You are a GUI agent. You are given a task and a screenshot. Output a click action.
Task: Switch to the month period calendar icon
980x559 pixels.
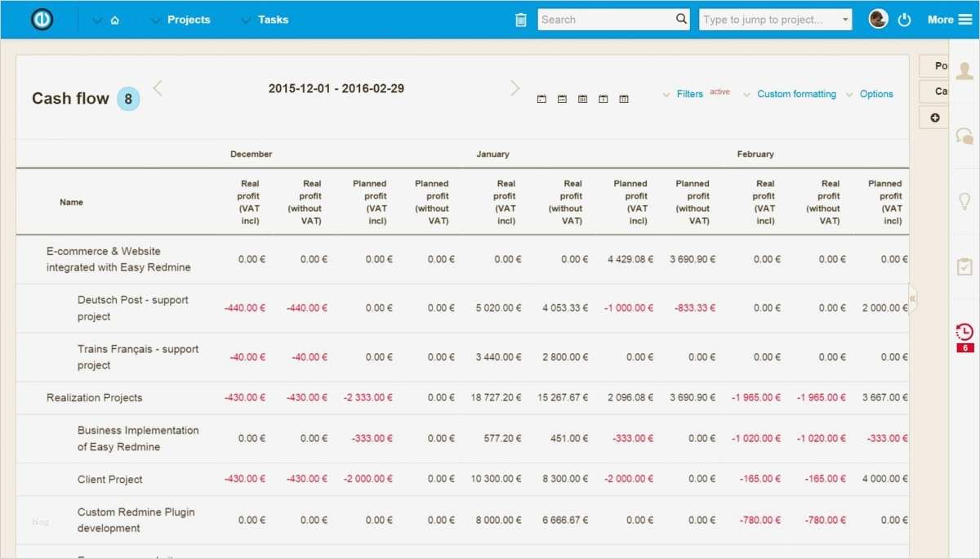tap(582, 99)
